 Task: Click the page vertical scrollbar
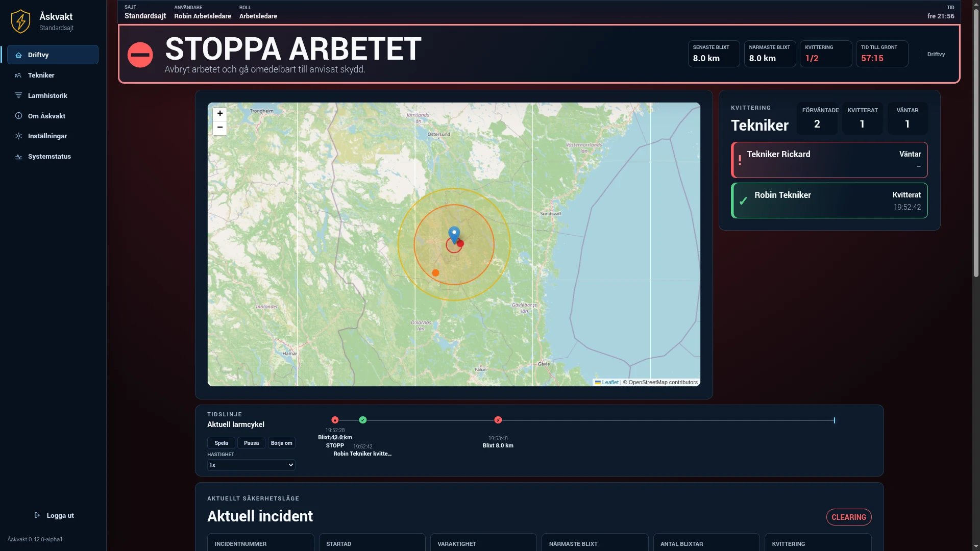click(x=976, y=143)
